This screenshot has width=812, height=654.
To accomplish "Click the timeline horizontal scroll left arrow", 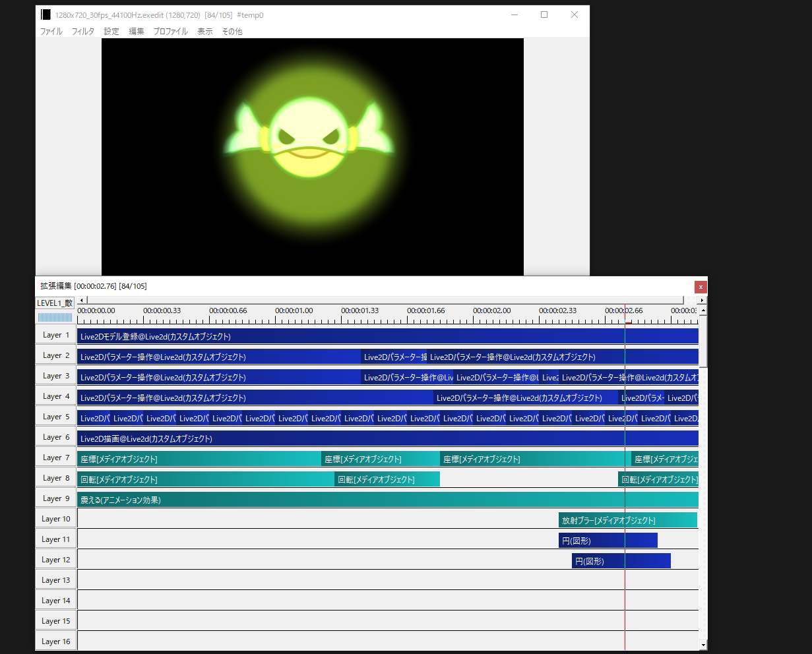I will coord(81,301).
